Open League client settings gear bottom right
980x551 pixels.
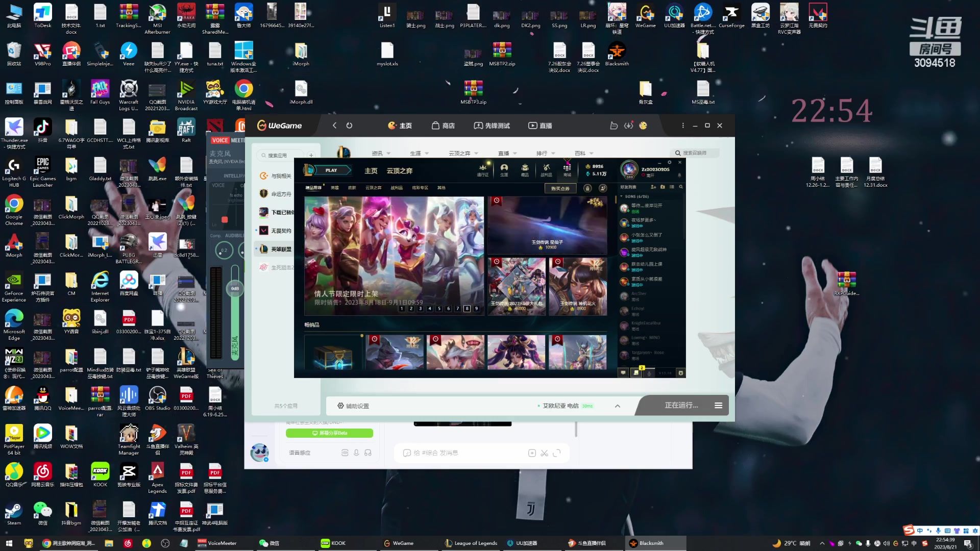(x=680, y=373)
